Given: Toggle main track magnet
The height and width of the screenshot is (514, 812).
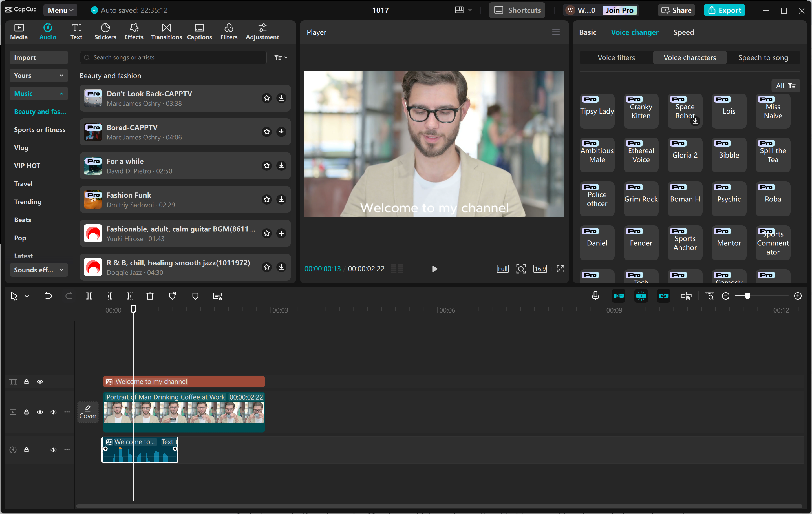Looking at the screenshot, I should click(618, 296).
